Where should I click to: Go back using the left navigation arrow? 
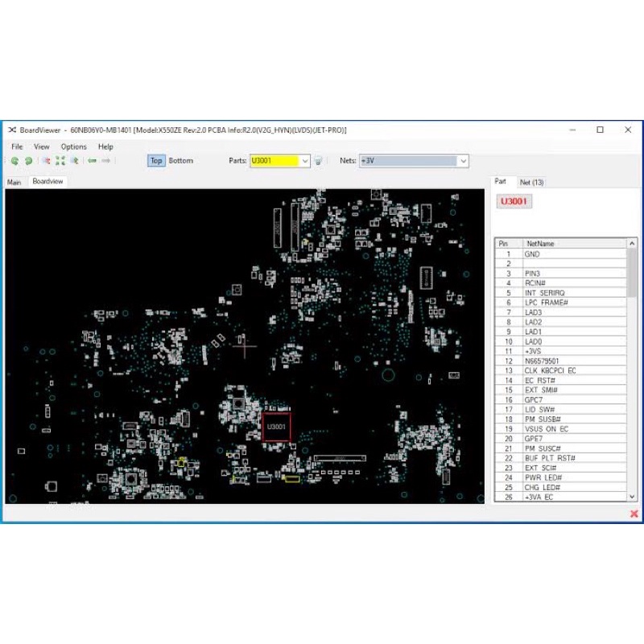coord(93,161)
